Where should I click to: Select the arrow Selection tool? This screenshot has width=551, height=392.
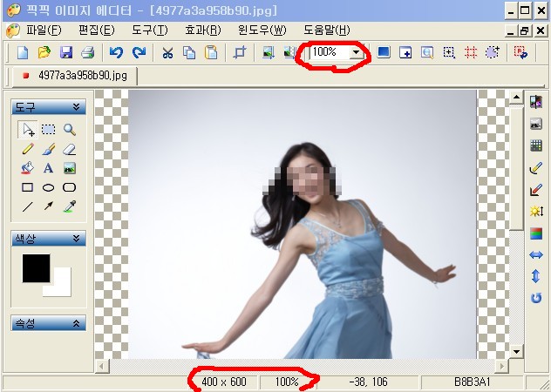(x=28, y=130)
